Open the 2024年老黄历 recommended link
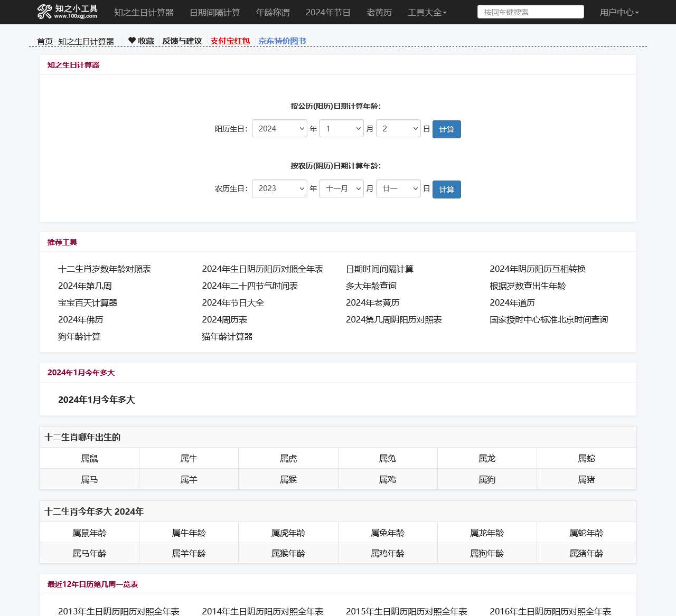Screen dimensions: 676x616 [x=373, y=302]
